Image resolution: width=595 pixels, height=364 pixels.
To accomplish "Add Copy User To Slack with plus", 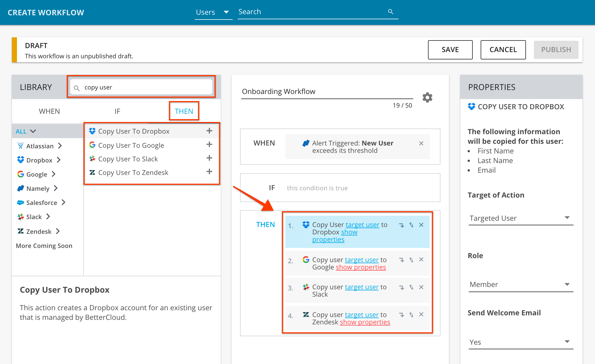I will pos(209,158).
